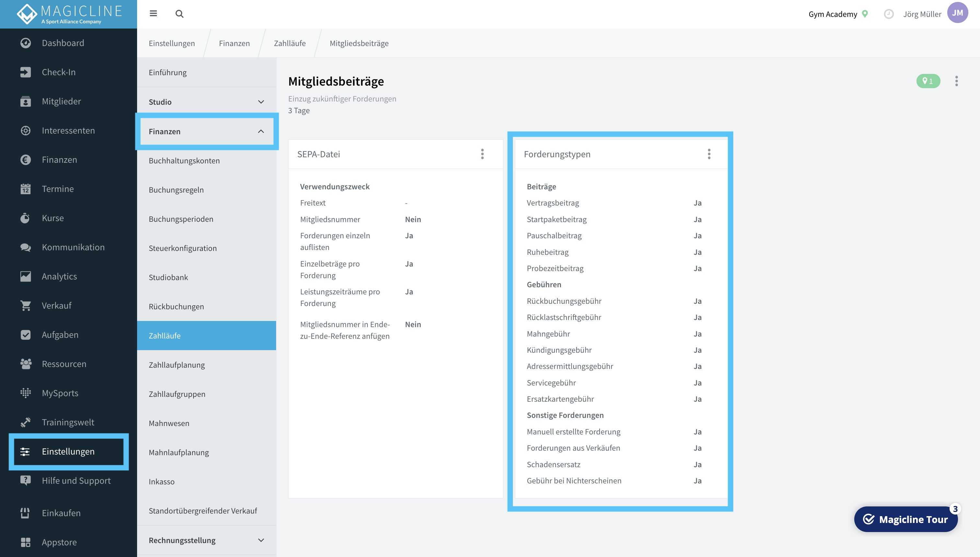Click the Rücklastschriftgebühr row
980x557 pixels.
point(614,317)
